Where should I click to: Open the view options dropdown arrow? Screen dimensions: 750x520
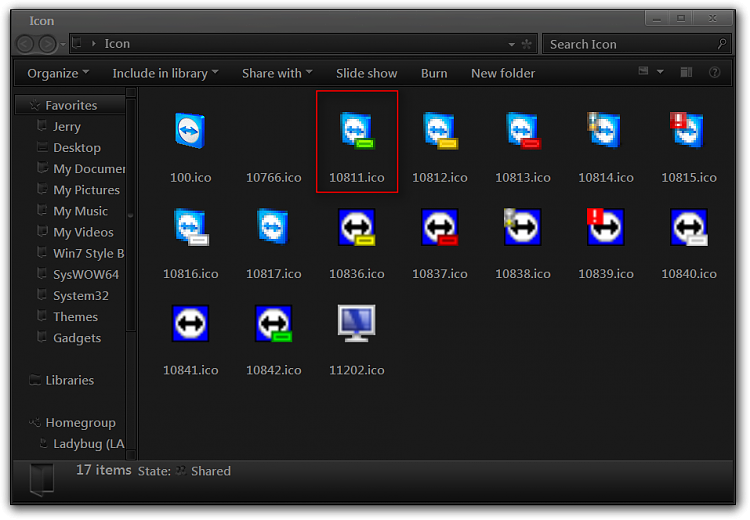[x=660, y=72]
